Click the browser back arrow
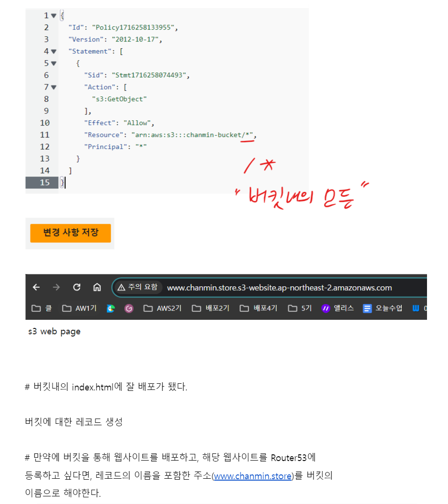The width and height of the screenshot is (448, 504). pyautogui.click(x=36, y=287)
